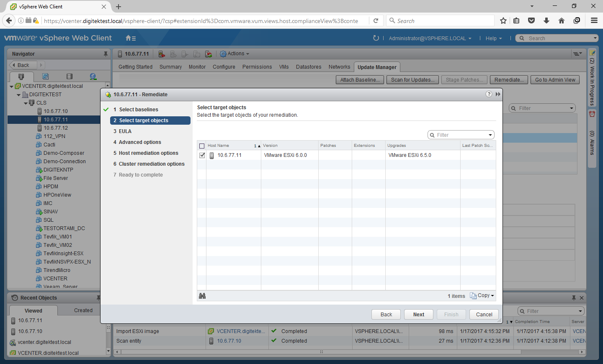Screen dimensions: 603x364
Task: Select host 10.6.77.10 in navigator tree
Action: (x=56, y=111)
